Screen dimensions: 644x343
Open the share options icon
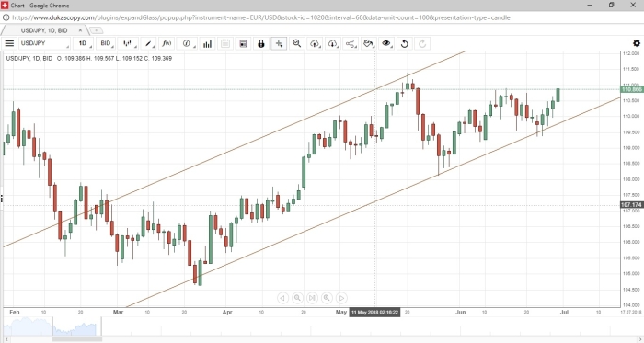tap(351, 43)
